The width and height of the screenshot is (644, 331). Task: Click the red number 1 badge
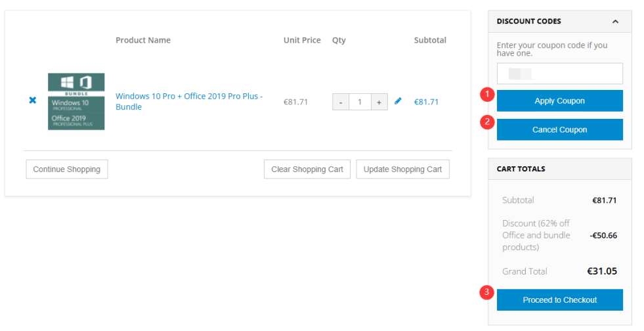(486, 95)
